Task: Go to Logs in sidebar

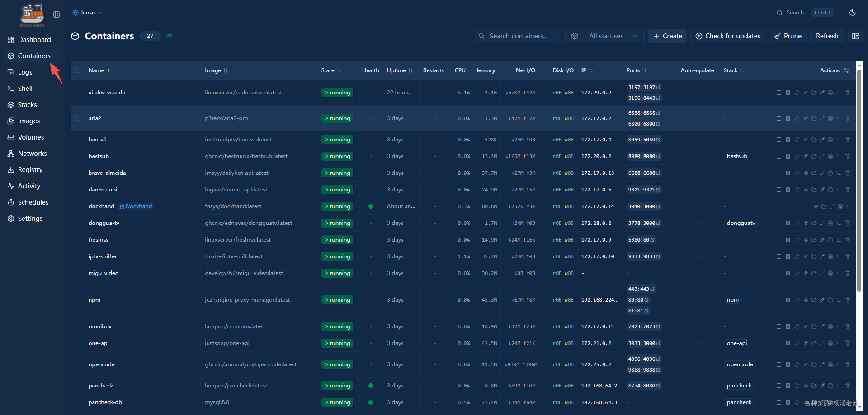Action: [x=33, y=72]
